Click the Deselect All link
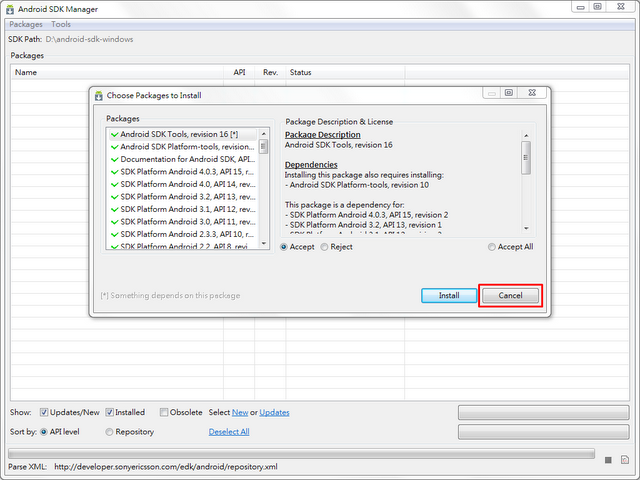Screen dimensions: 640x480 point(229,432)
